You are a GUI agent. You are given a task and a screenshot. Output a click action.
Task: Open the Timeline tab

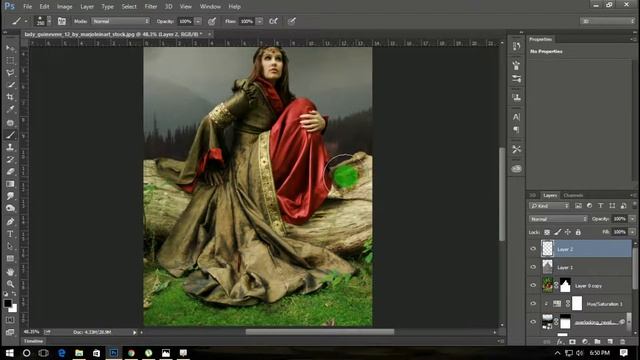(x=33, y=341)
